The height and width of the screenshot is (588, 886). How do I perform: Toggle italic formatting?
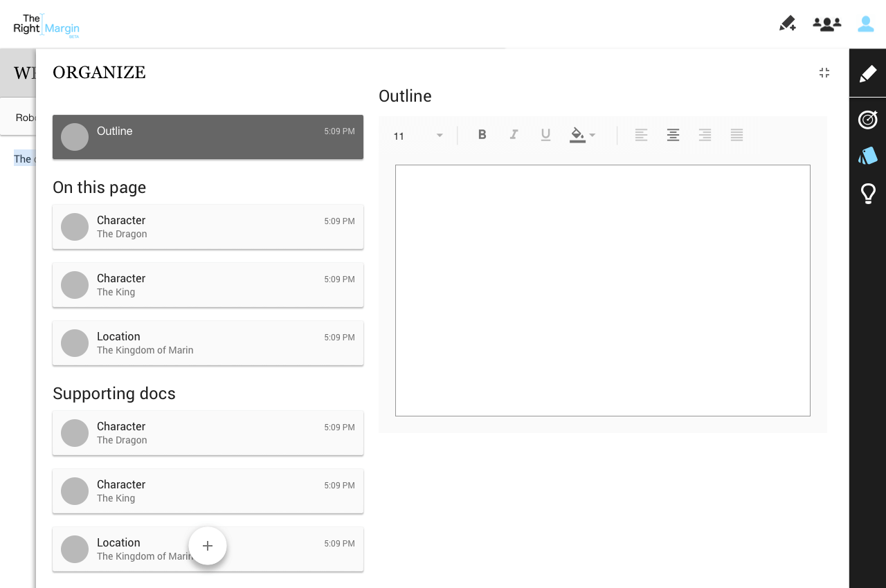coord(514,135)
